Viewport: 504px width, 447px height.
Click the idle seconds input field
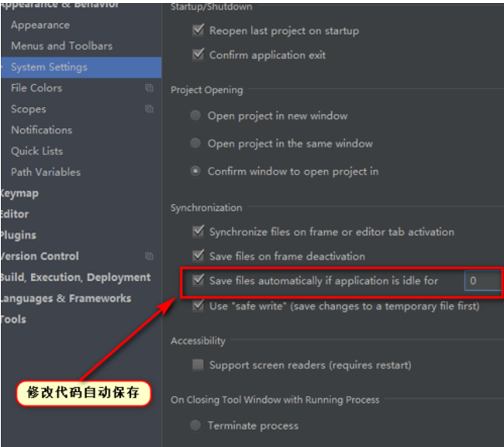click(x=483, y=281)
